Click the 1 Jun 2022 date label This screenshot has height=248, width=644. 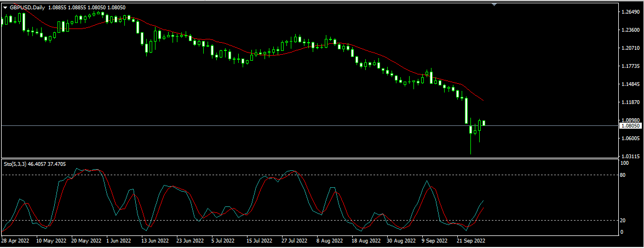pyautogui.click(x=119, y=241)
